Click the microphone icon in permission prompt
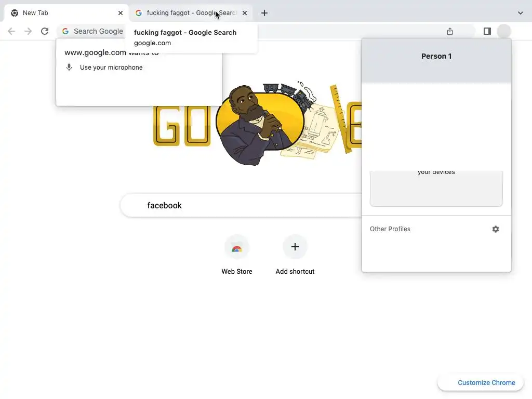532x399 pixels. [x=69, y=67]
